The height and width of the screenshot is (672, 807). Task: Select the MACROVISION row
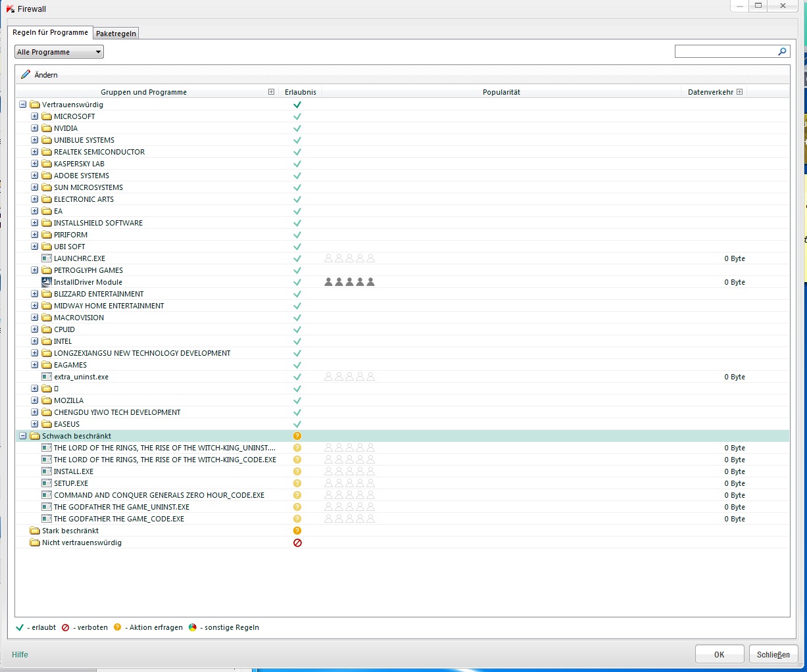coord(403,318)
